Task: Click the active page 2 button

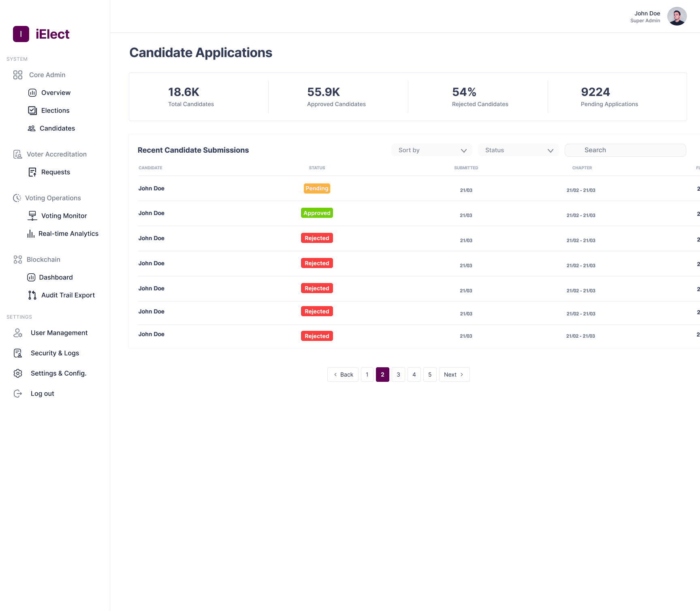Action: pos(382,375)
